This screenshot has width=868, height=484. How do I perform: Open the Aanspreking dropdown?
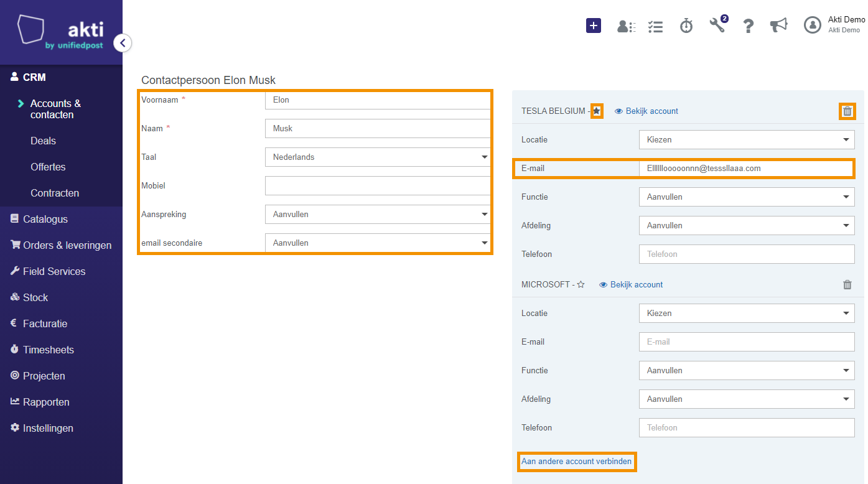[378, 214]
